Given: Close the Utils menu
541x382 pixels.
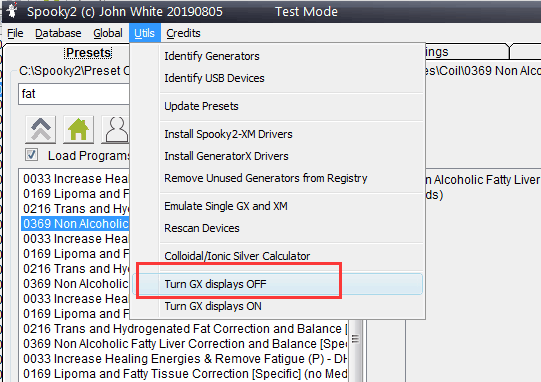Looking at the screenshot, I should pos(145,33).
